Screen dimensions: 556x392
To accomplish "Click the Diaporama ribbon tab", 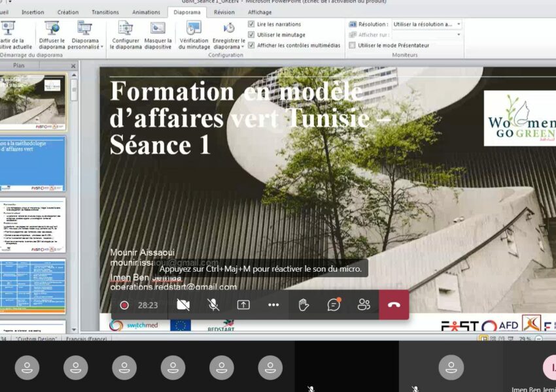I will [187, 12].
